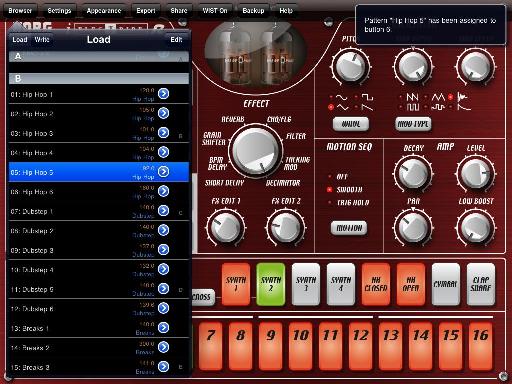
Task: Select the Synth 2 part pad
Action: (271, 284)
